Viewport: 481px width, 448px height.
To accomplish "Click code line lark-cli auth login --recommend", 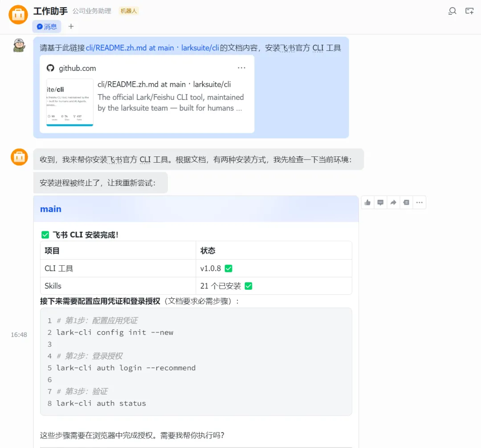I will [126, 368].
